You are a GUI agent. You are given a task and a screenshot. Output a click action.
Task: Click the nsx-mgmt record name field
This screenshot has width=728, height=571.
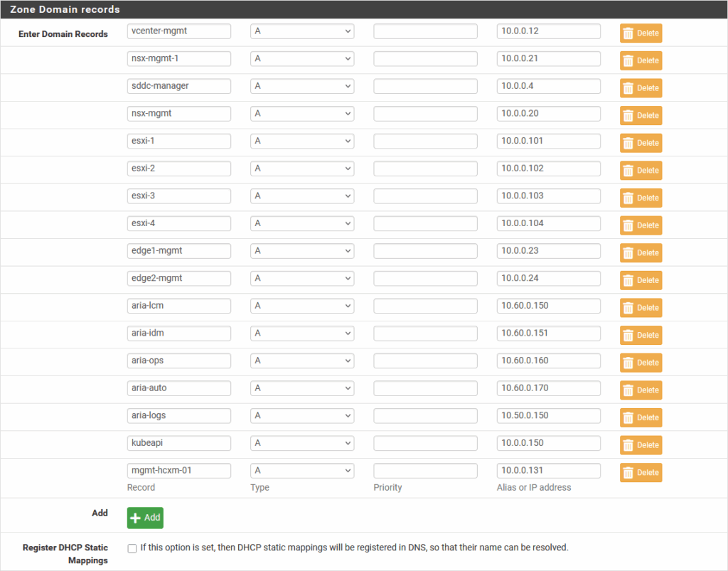(x=178, y=114)
